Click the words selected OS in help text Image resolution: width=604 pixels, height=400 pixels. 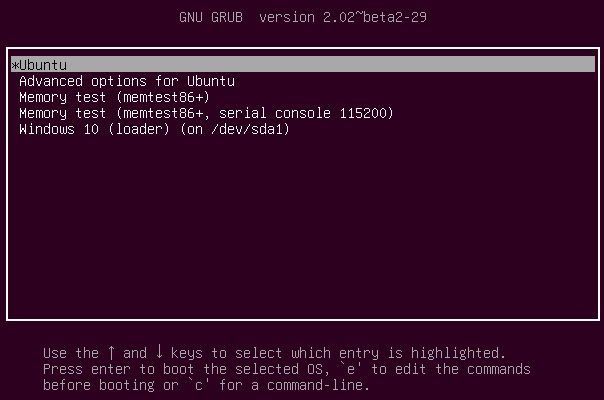coord(279,369)
